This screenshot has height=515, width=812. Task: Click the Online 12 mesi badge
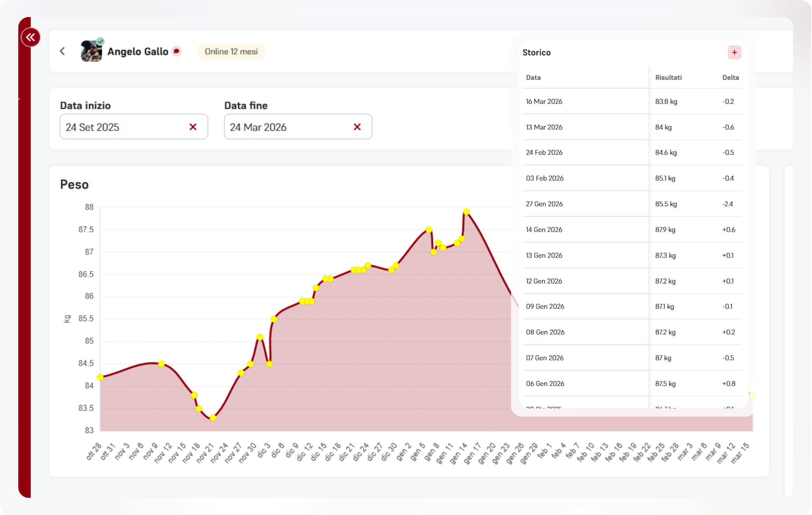(x=231, y=51)
